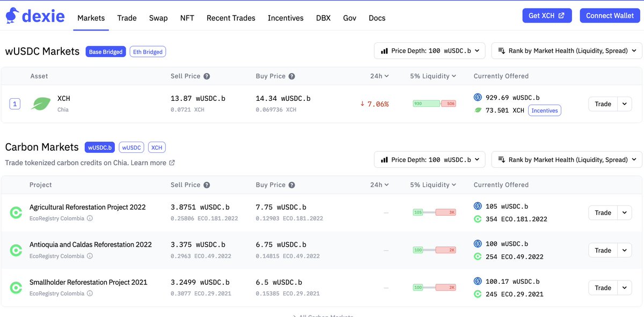This screenshot has height=317, width=644.
Task: Click Antioquia and Caldas carbon token icon
Action: click(x=16, y=250)
